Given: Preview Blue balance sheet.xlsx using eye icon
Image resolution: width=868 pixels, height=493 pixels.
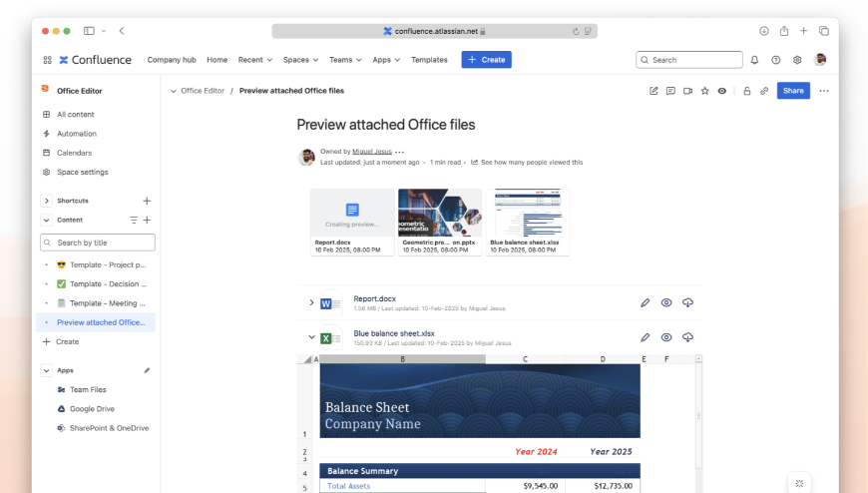Looking at the screenshot, I should point(666,337).
